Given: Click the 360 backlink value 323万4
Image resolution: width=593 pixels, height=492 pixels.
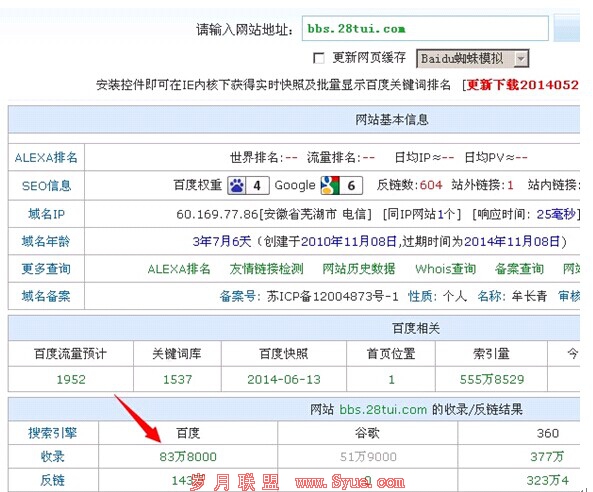Looking at the screenshot, I should pyautogui.click(x=548, y=480).
